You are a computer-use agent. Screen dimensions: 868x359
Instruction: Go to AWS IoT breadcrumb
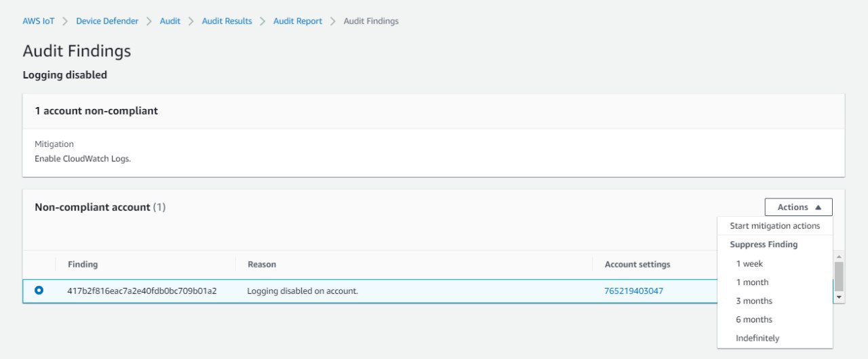(x=39, y=21)
